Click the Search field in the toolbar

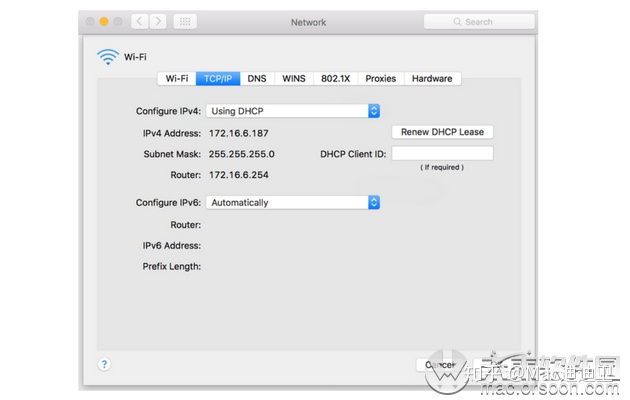coord(479,22)
